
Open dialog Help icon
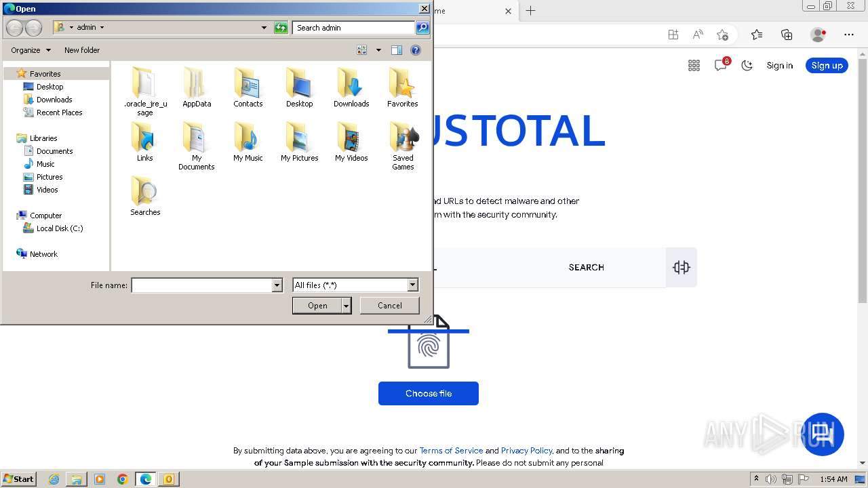click(416, 50)
